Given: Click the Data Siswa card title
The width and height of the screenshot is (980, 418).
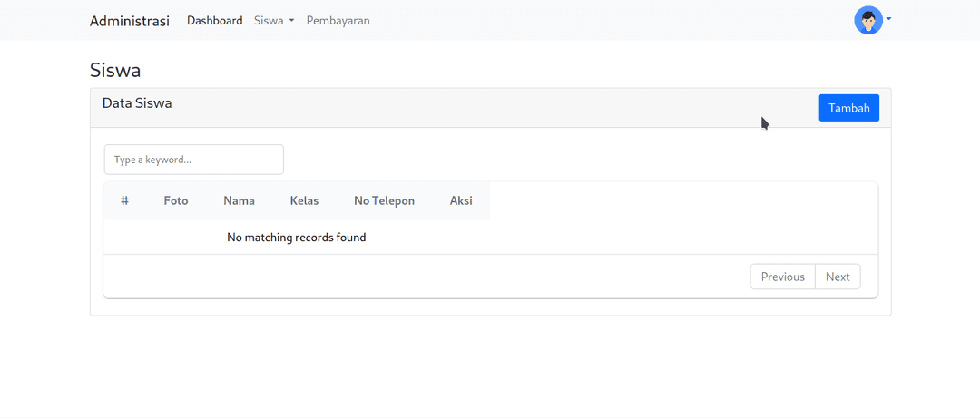Looking at the screenshot, I should [137, 103].
